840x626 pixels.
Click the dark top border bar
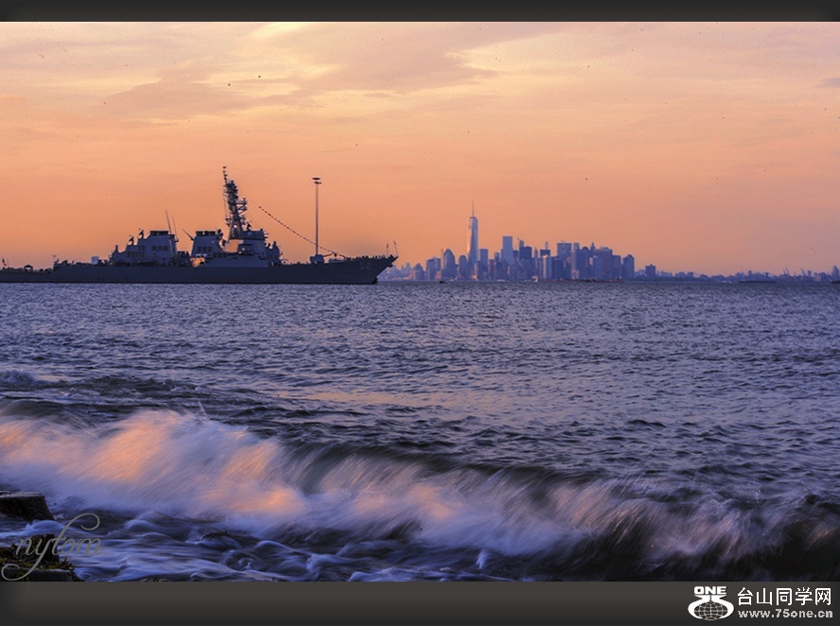pyautogui.click(x=420, y=10)
